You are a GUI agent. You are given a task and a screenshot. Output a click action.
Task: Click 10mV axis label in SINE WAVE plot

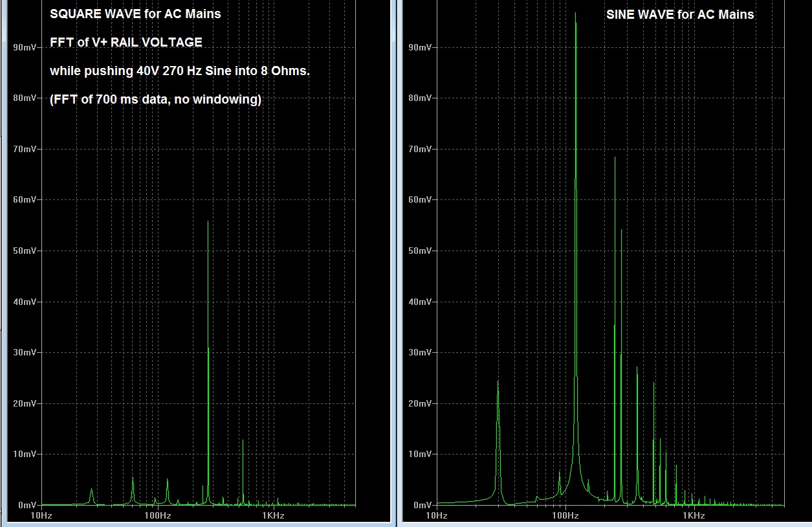[x=421, y=454]
